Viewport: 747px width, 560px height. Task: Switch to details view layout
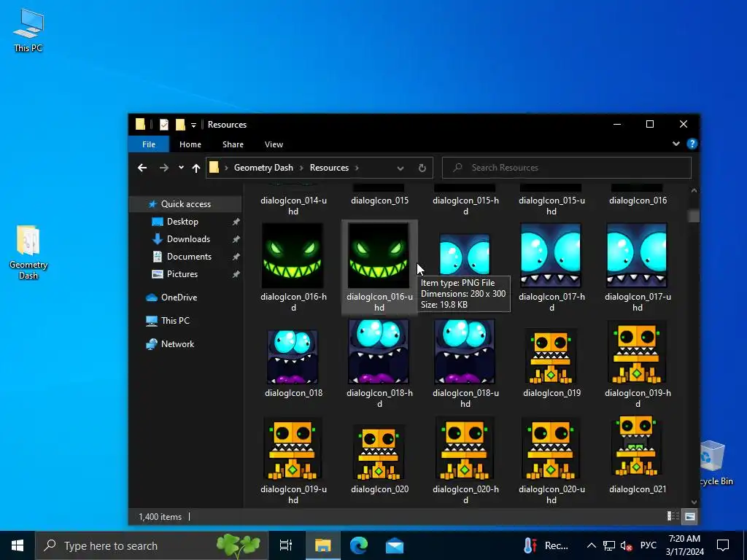[673, 516]
